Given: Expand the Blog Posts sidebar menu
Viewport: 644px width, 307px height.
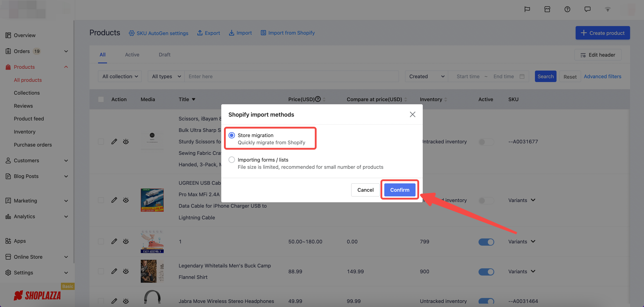Looking at the screenshot, I should coord(66,176).
